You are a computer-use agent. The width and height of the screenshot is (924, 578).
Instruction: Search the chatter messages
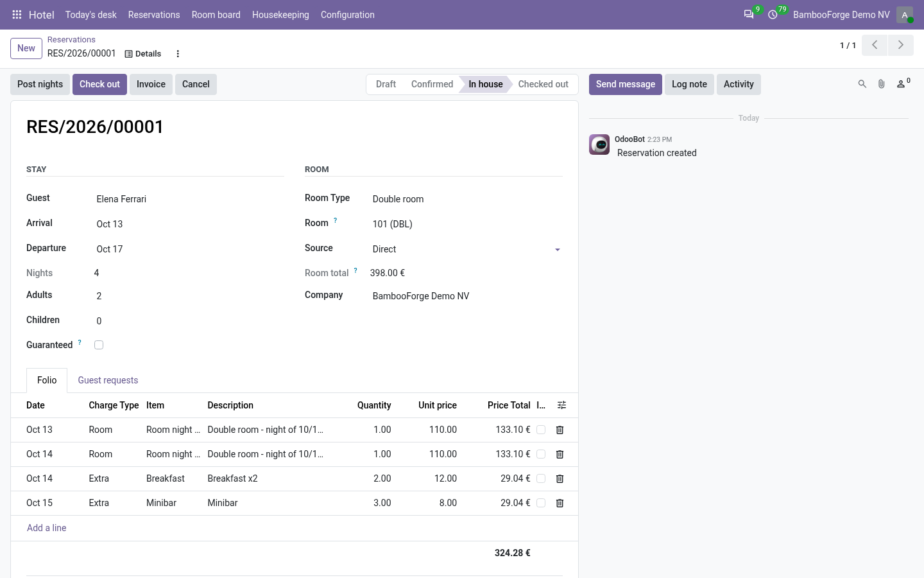(x=862, y=84)
